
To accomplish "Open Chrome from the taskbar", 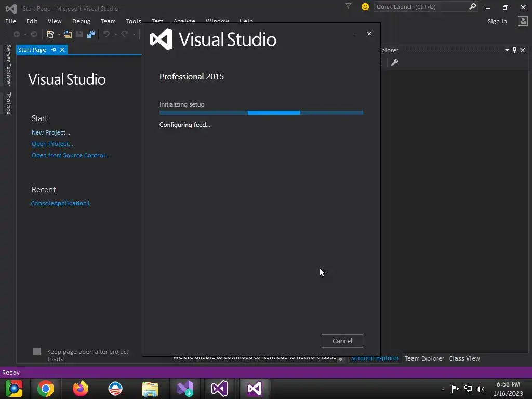I will (x=46, y=389).
